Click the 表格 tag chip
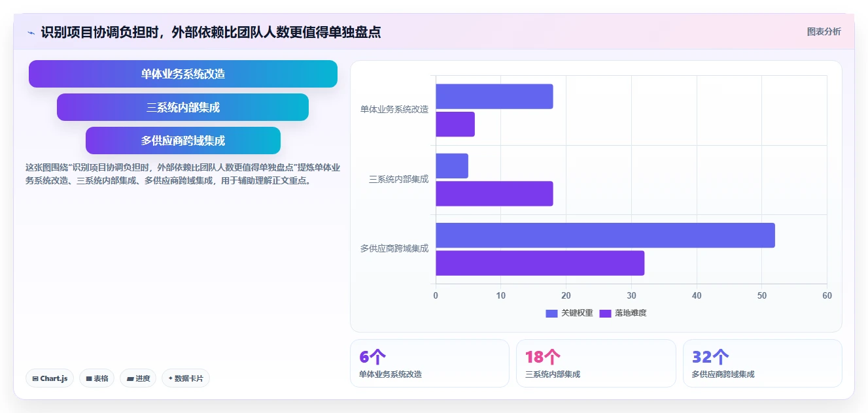868x413 pixels. (x=97, y=378)
